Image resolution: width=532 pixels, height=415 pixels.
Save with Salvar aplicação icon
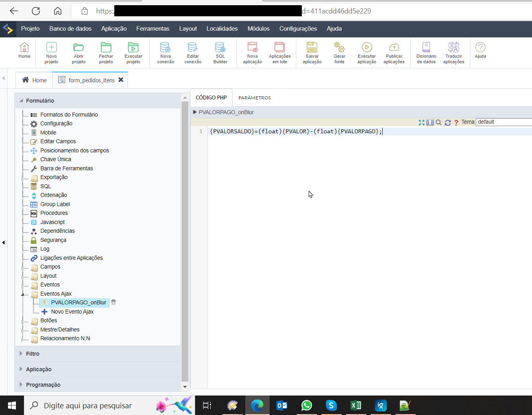[312, 53]
